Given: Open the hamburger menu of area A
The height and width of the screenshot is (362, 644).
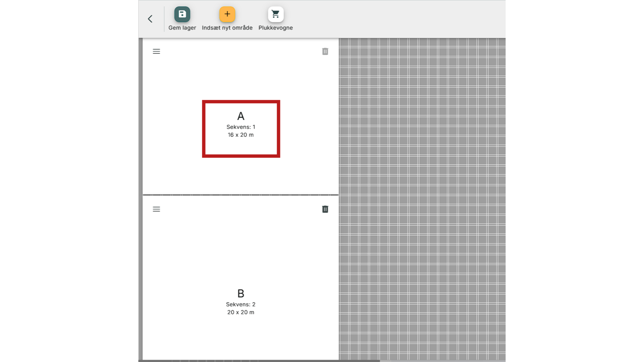Looking at the screenshot, I should 156,51.
